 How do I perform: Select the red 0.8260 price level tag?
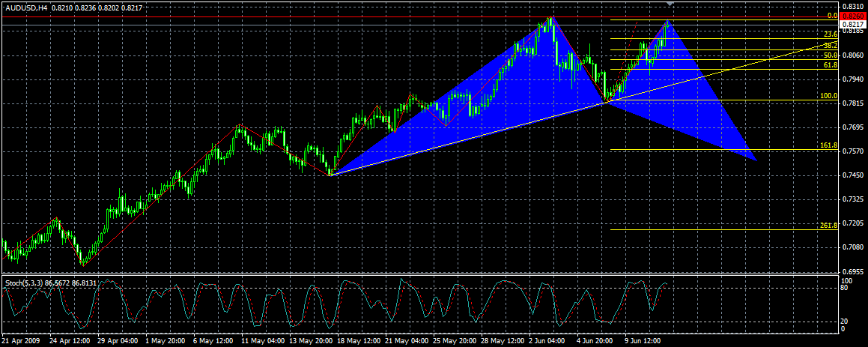pyautogui.click(x=853, y=16)
